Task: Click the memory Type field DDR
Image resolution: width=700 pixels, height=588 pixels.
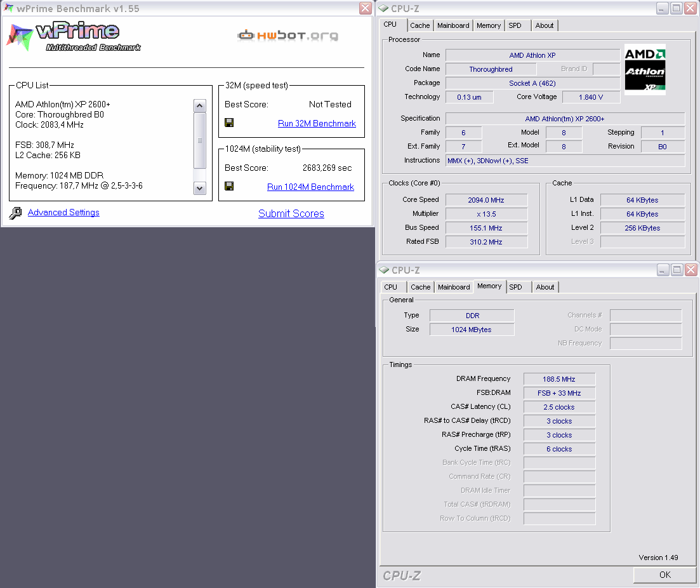Action: [x=472, y=316]
